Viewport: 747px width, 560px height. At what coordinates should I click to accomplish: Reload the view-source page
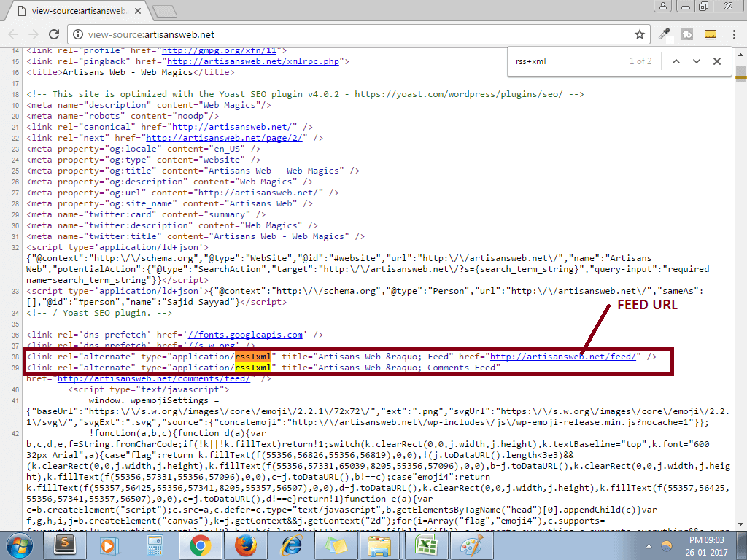tap(54, 34)
